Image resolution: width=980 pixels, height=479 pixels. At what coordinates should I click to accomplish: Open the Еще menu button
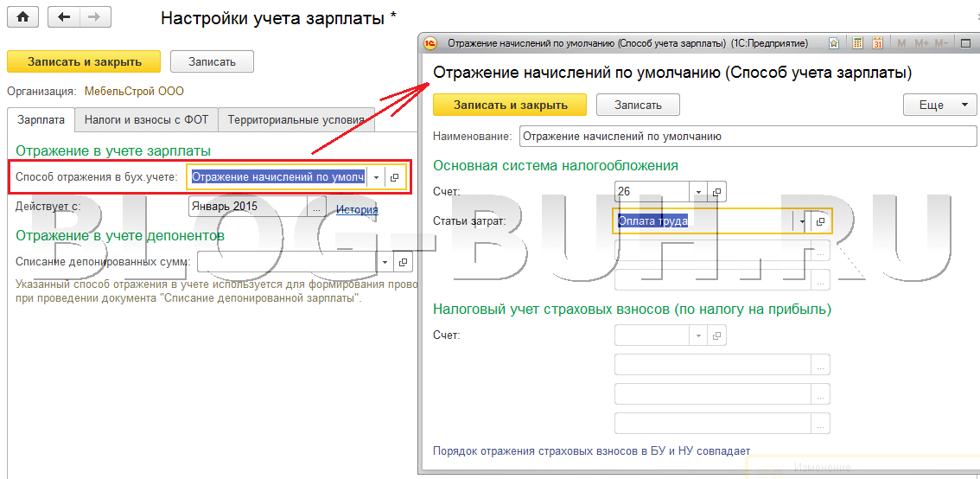pos(939,105)
